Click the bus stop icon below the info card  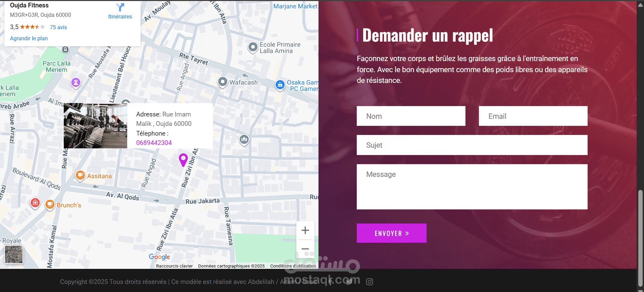coord(65,50)
